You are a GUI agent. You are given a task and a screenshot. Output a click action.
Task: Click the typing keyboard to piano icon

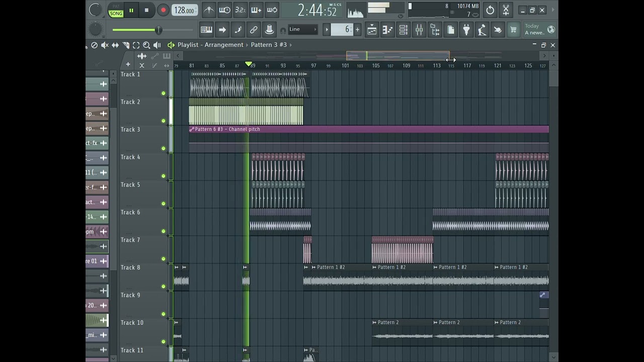point(206,30)
